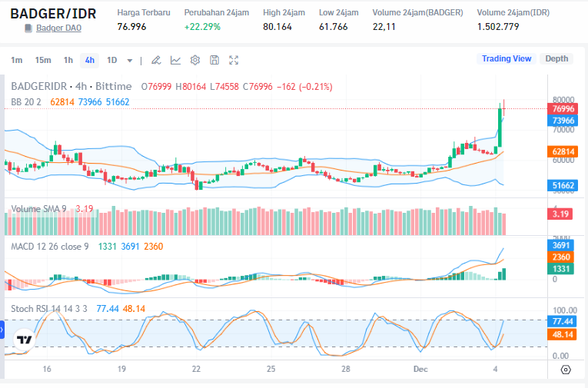Select the MACD 12 26 close 9 legend
The image size is (588, 388).
pos(50,247)
